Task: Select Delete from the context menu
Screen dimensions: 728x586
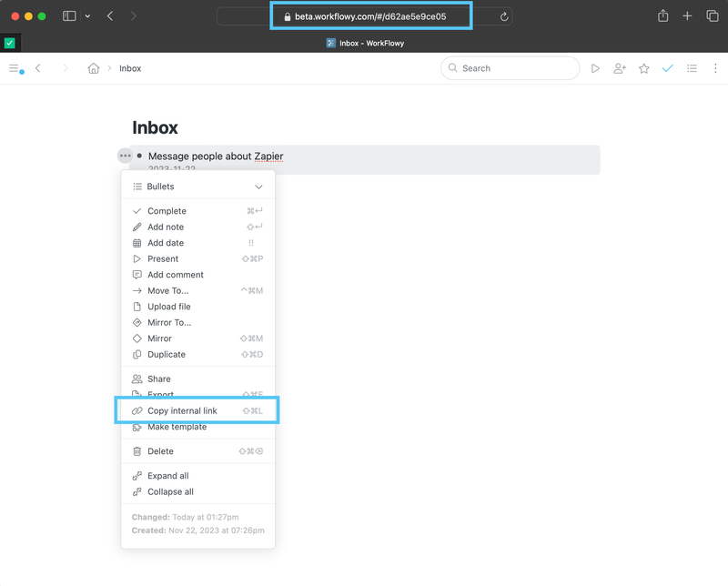Action: pyautogui.click(x=160, y=450)
